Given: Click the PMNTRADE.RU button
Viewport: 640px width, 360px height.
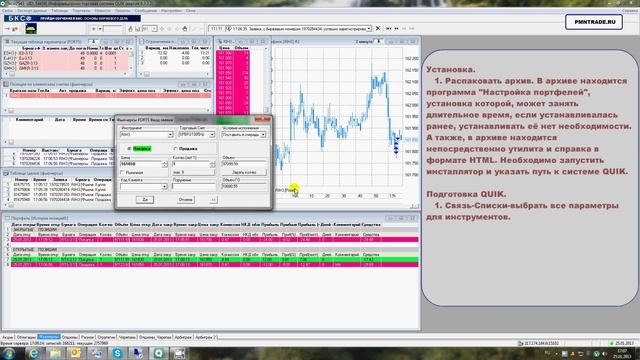Looking at the screenshot, I should coord(594,22).
